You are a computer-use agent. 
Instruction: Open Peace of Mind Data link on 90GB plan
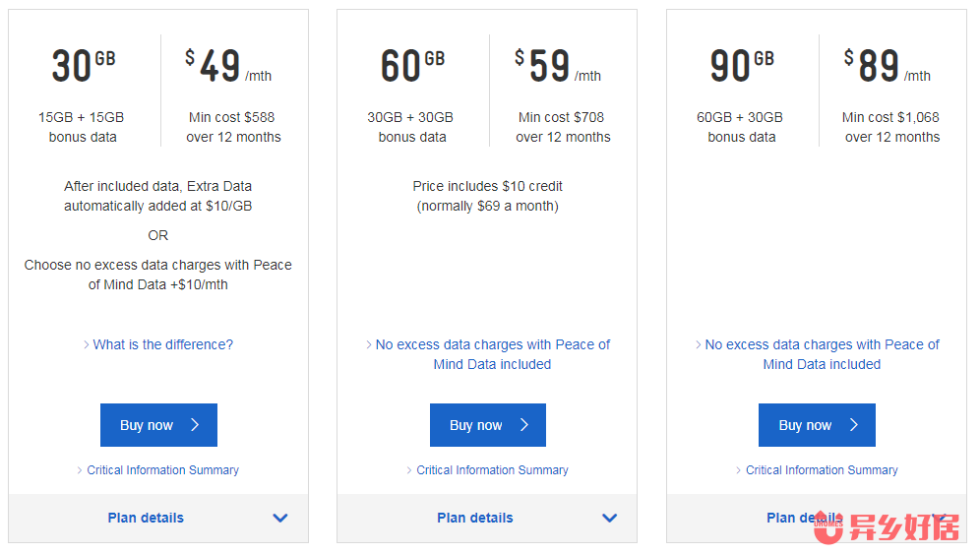(x=822, y=354)
